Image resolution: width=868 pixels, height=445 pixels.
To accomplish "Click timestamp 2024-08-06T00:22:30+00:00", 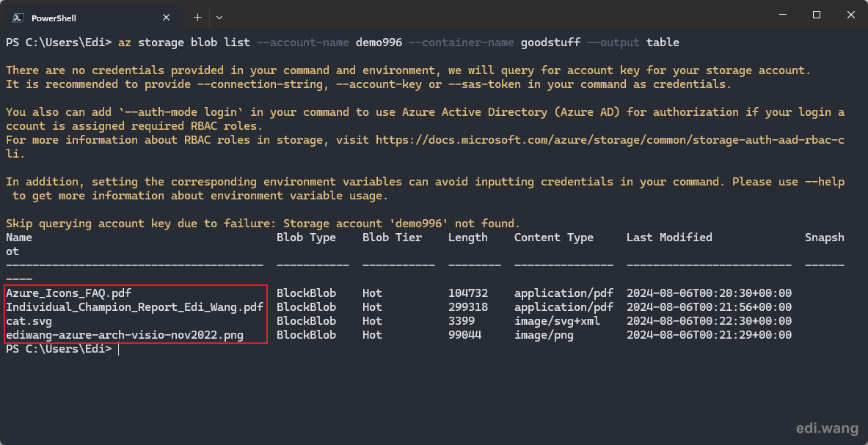I will (709, 320).
